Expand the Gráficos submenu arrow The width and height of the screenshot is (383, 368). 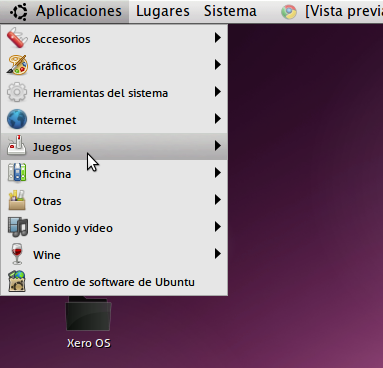pos(218,65)
